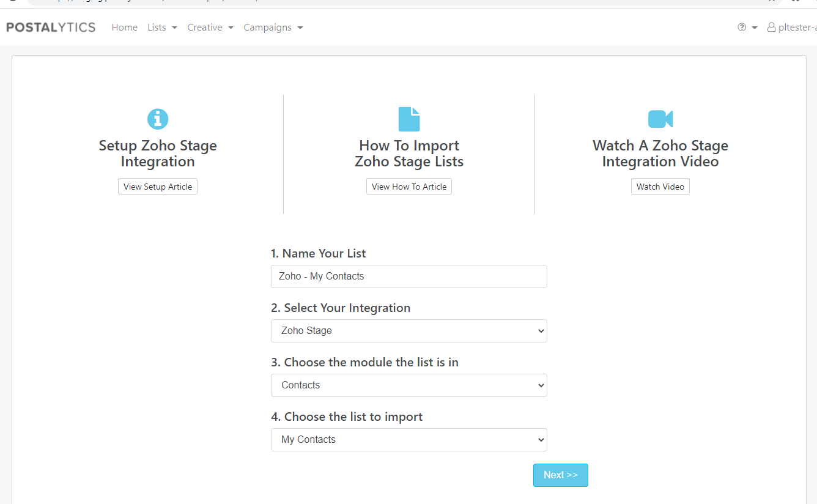Click the document icon above How To Import
The height and width of the screenshot is (504, 817).
[x=409, y=119]
